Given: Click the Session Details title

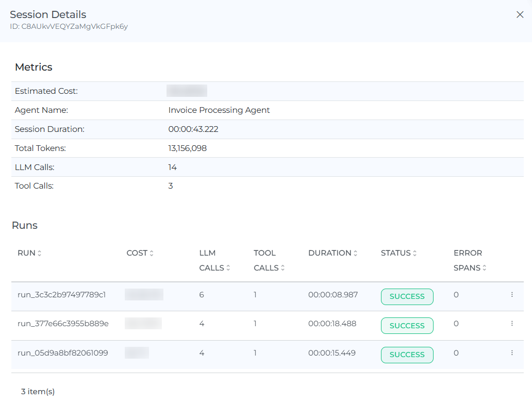Looking at the screenshot, I should (48, 14).
